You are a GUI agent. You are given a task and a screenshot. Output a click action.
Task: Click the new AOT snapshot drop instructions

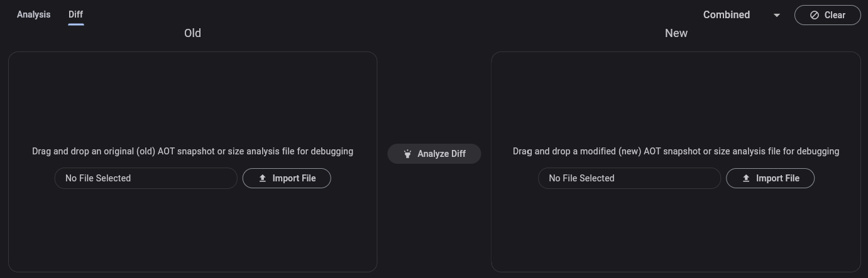[x=676, y=151]
